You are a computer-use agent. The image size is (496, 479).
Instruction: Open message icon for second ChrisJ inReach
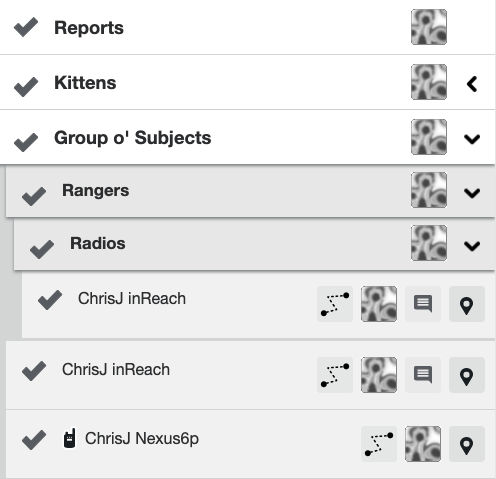tap(423, 375)
